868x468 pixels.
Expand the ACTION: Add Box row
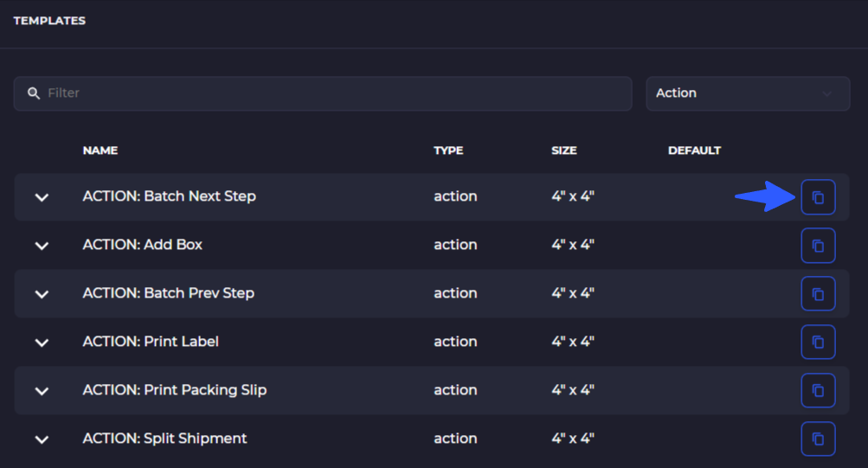point(42,246)
